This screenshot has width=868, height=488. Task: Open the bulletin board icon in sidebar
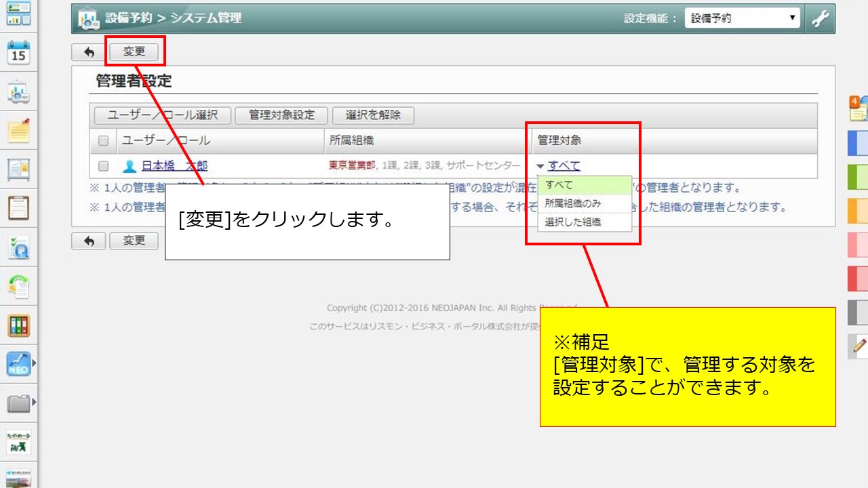pyautogui.click(x=18, y=169)
